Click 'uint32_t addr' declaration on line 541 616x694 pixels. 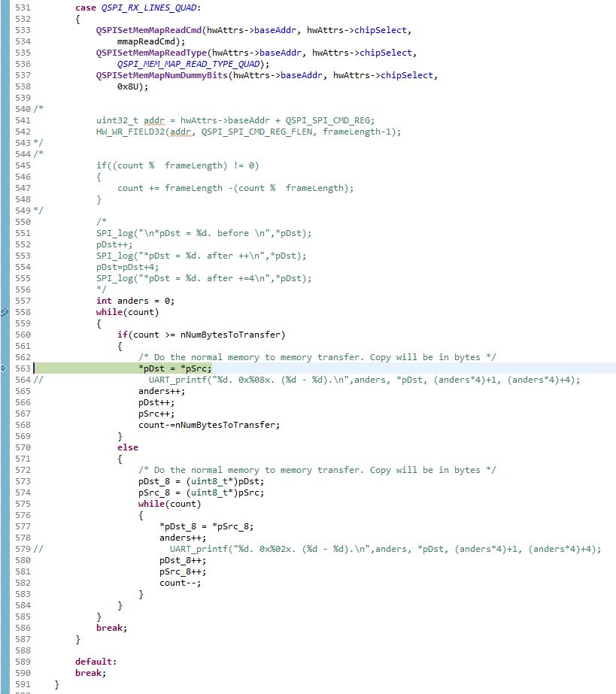[130, 120]
